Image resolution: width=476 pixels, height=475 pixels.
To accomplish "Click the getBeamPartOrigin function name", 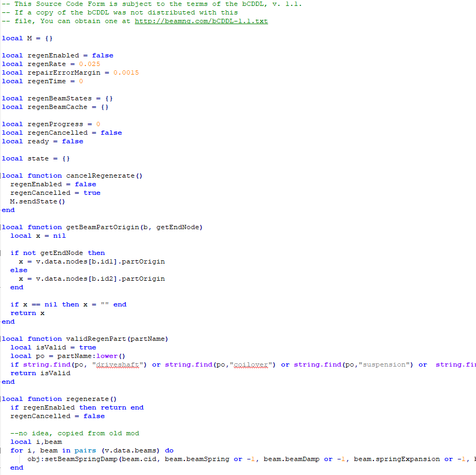I will pyautogui.click(x=103, y=228).
